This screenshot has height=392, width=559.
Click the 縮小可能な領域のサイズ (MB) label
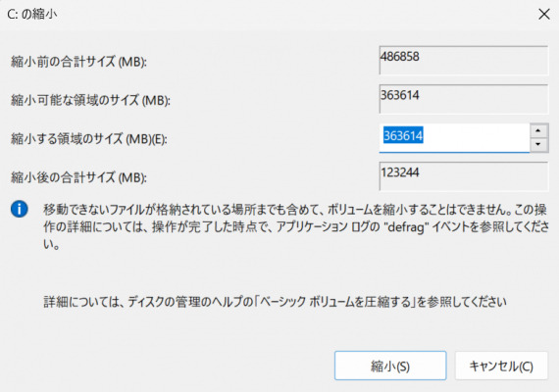pyautogui.click(x=90, y=100)
